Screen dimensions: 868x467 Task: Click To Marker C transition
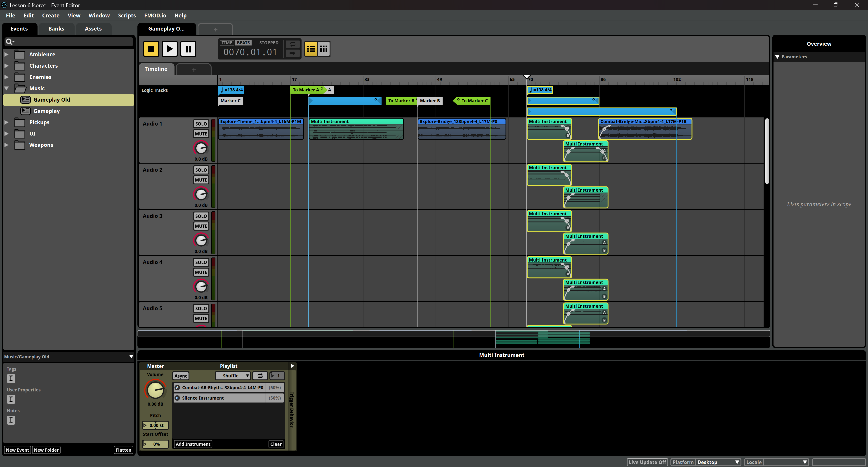pyautogui.click(x=472, y=100)
